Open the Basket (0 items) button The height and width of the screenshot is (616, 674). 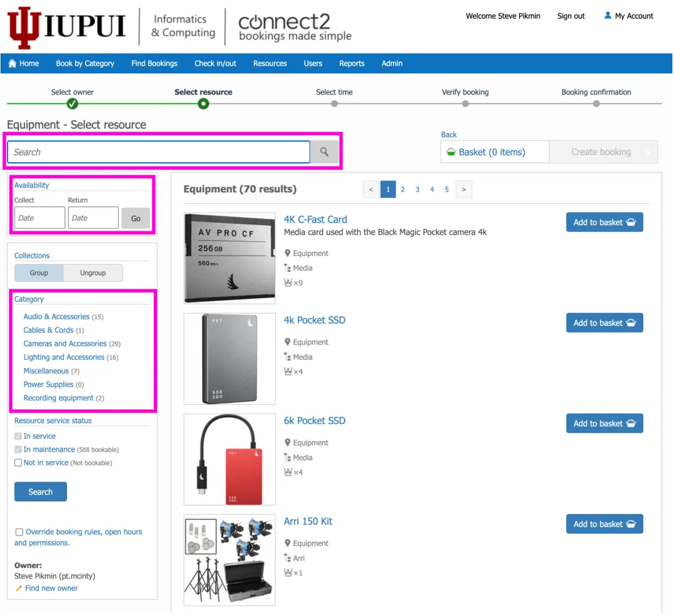pos(495,152)
